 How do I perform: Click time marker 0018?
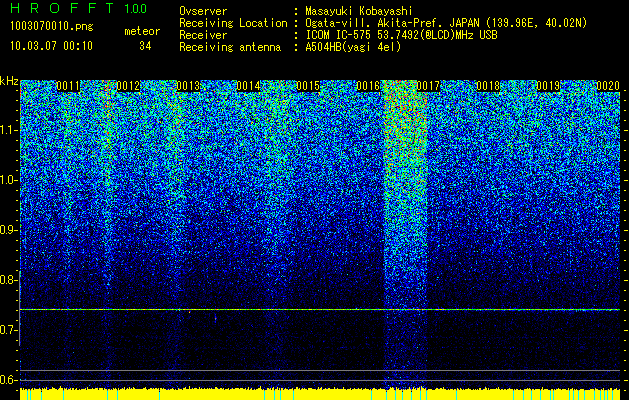click(488, 86)
